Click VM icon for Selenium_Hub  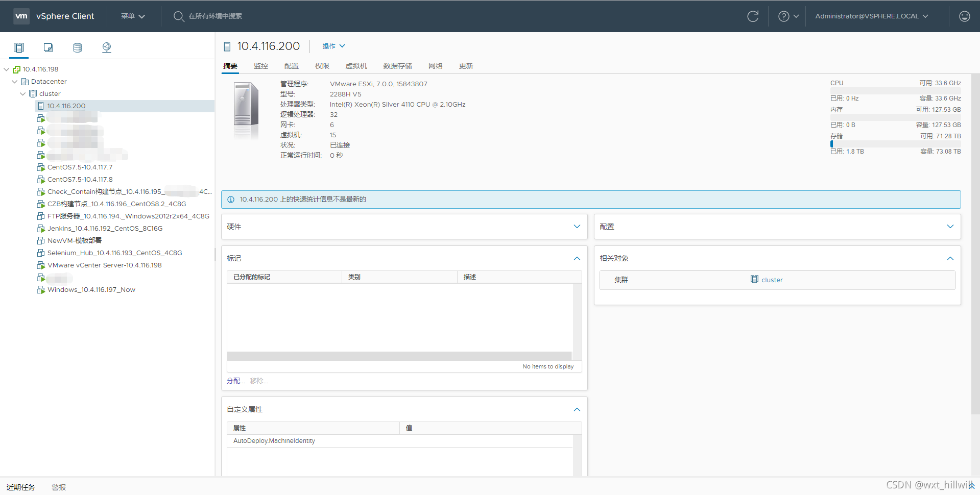coord(41,253)
